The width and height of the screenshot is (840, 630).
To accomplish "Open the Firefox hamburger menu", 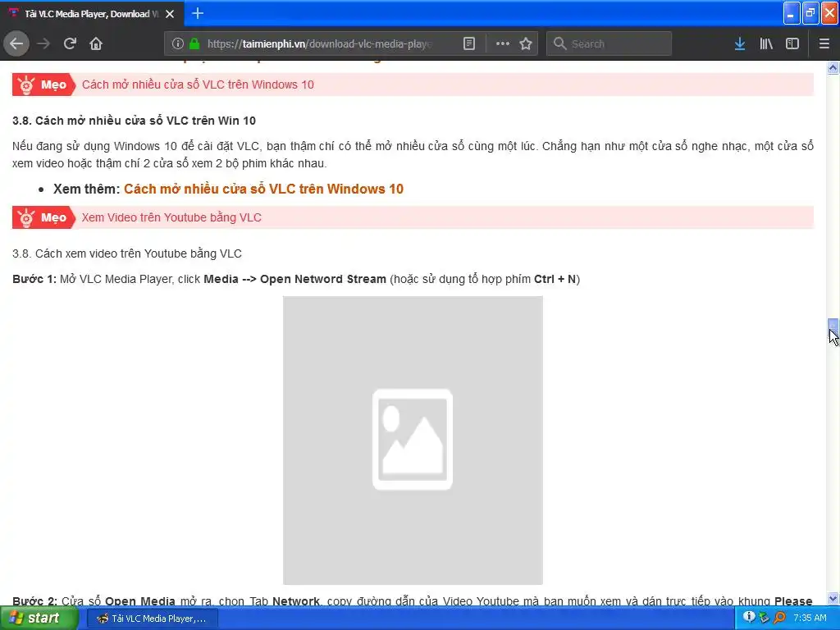I will 824,44.
